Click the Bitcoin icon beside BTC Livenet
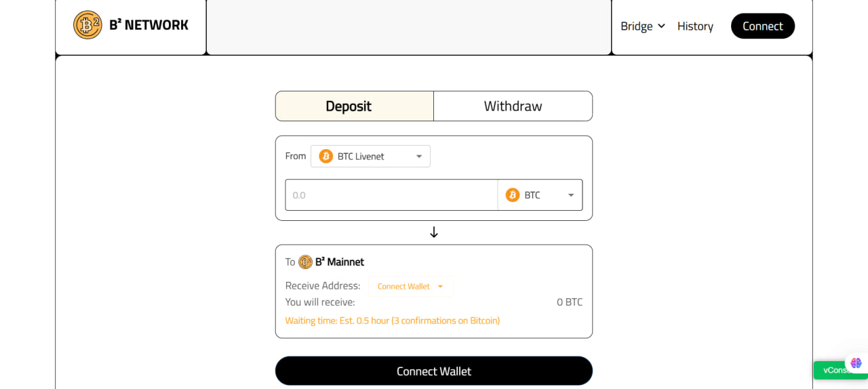Viewport: 868px width, 389px height. coord(326,157)
